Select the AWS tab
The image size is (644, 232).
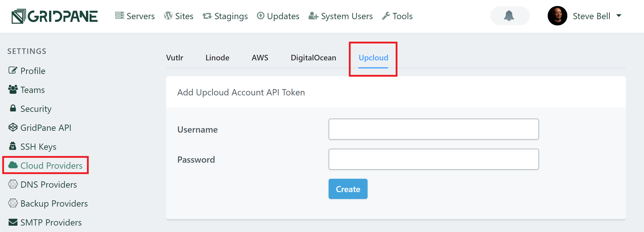tap(260, 58)
